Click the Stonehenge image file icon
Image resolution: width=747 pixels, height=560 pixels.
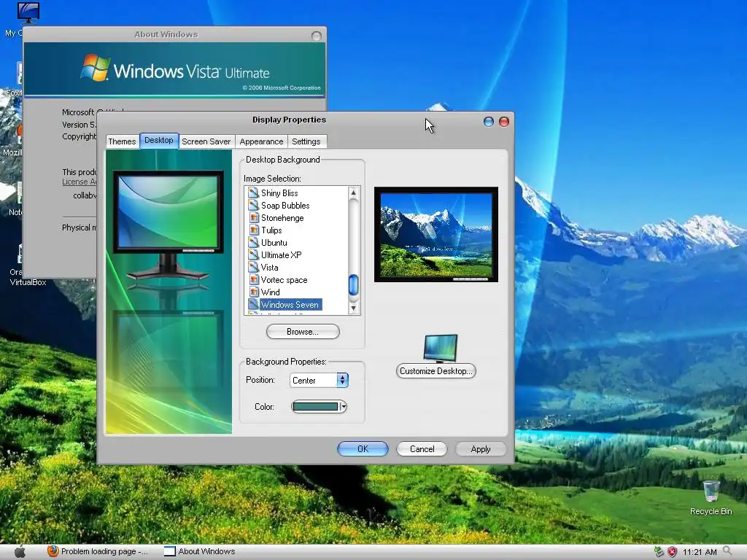pos(253,217)
